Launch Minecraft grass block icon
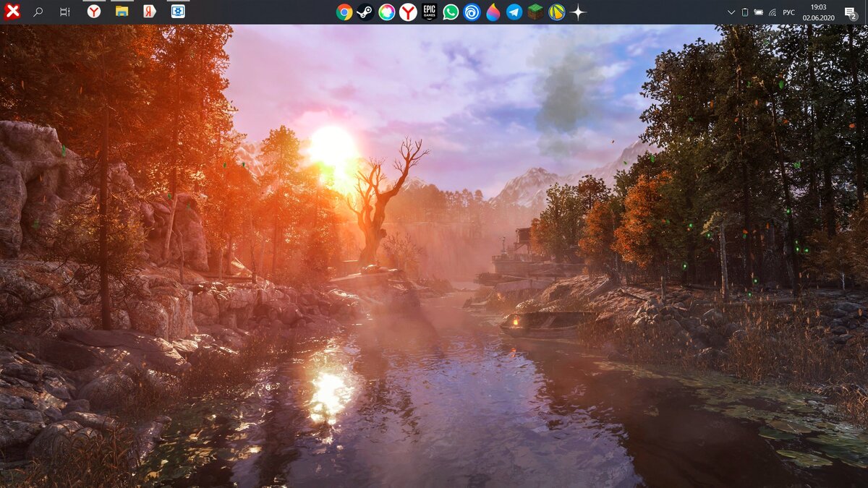 [x=535, y=12]
